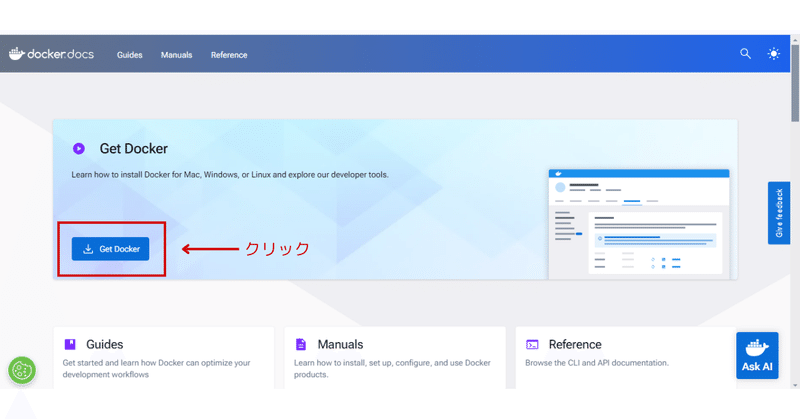800x419 pixels.
Task: Click the scrollbar up arrow
Action: click(795, 39)
